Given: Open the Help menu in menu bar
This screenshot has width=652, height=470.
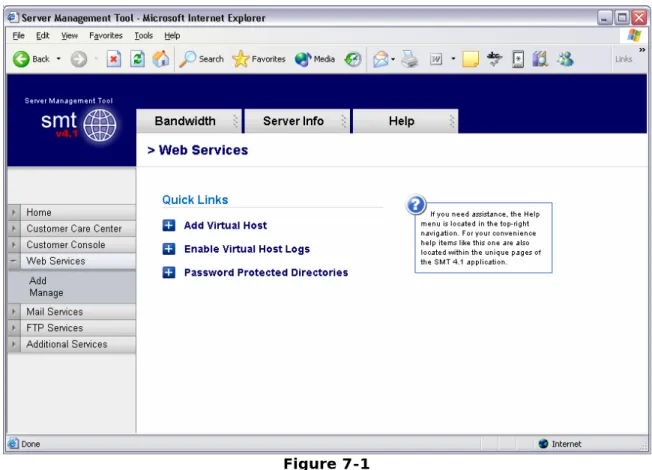Looking at the screenshot, I should click(x=172, y=36).
